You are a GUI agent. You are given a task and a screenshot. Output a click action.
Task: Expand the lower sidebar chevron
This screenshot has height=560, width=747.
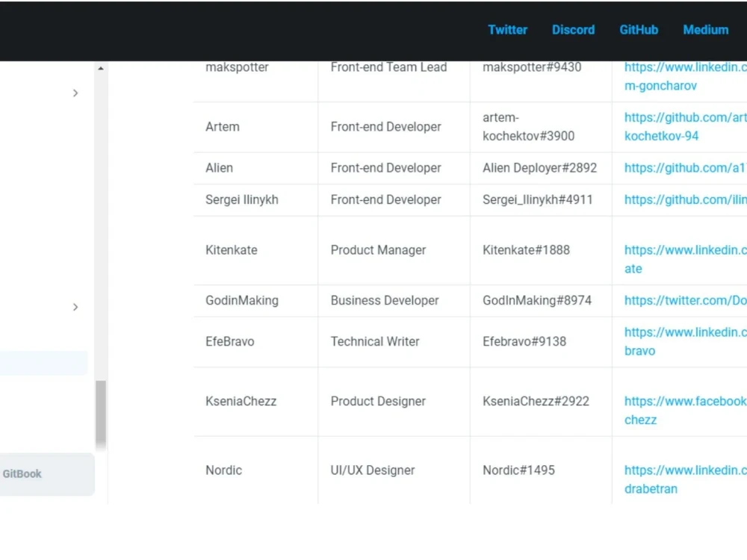[x=75, y=307]
